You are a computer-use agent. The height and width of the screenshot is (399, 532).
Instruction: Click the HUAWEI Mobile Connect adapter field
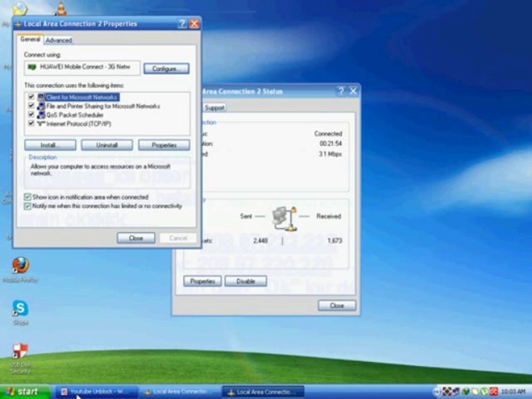click(82, 68)
